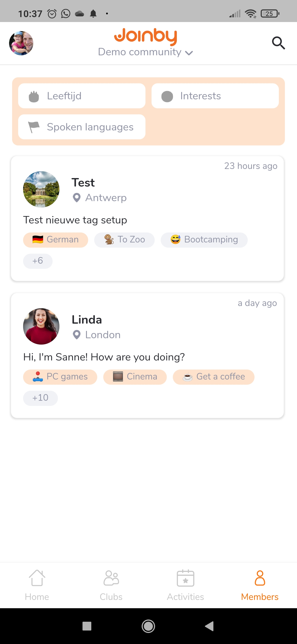Viewport: 297px width, 644px height.
Task: Tap the Get a coffee tag
Action: [214, 377]
